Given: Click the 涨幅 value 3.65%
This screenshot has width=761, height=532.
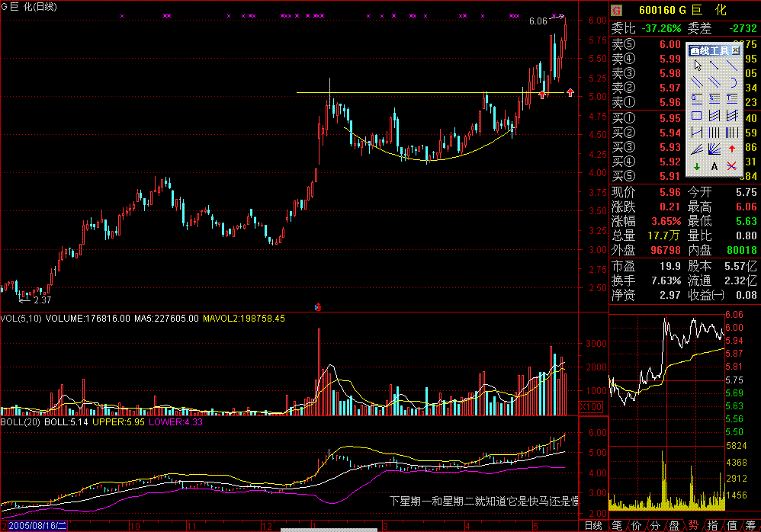Looking at the screenshot, I should [x=666, y=222].
